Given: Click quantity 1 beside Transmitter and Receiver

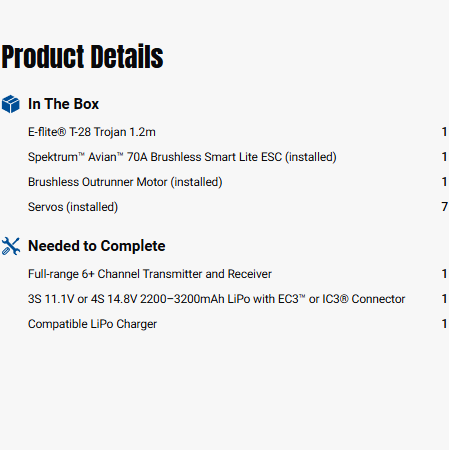Looking at the screenshot, I should click(444, 274).
